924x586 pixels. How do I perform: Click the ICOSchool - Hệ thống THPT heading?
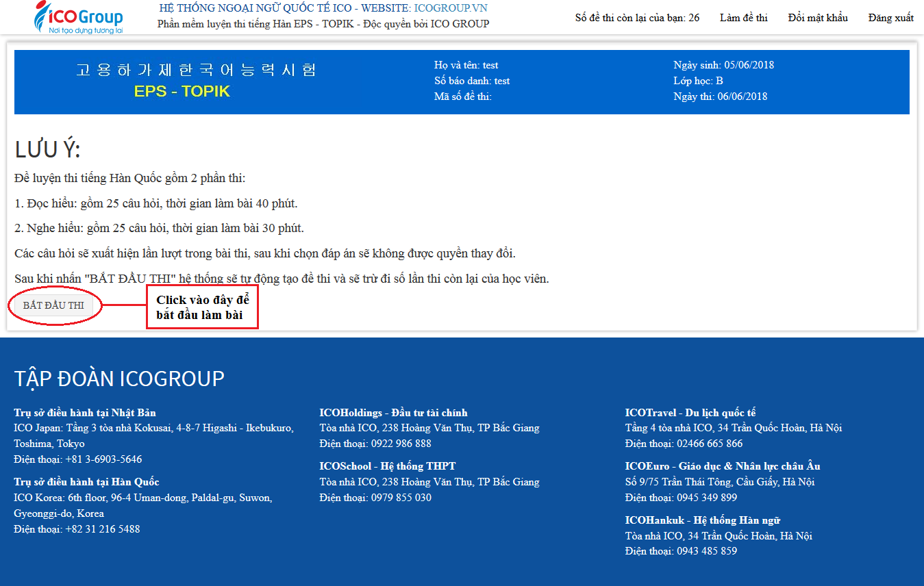click(387, 466)
